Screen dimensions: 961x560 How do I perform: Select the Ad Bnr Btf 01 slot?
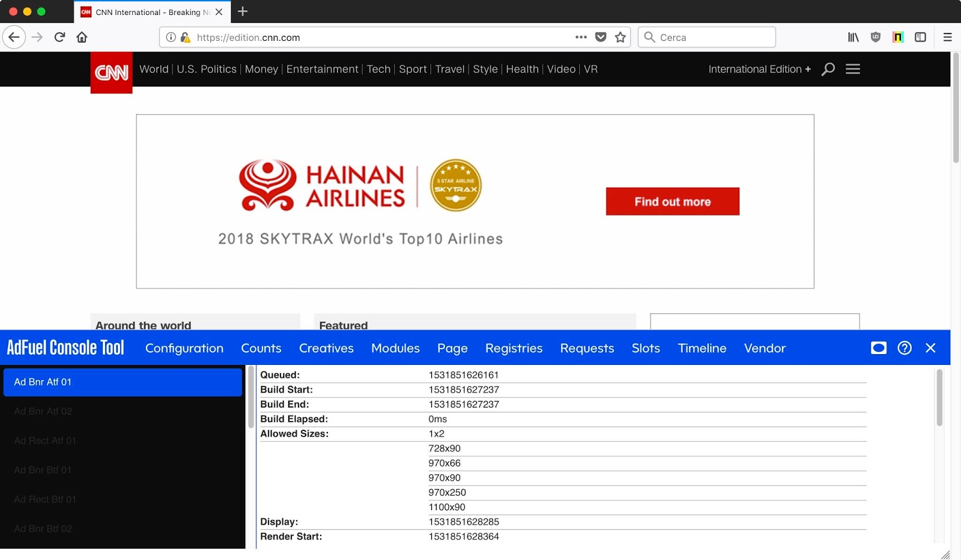123,470
